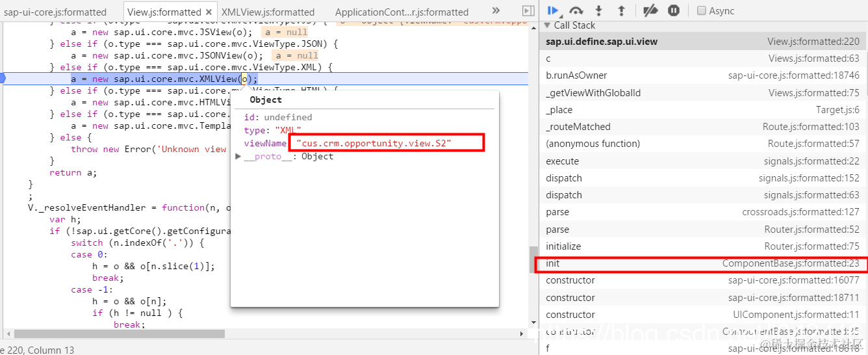
Task: Select (anonymous function) stack frame
Action: pyautogui.click(x=704, y=144)
